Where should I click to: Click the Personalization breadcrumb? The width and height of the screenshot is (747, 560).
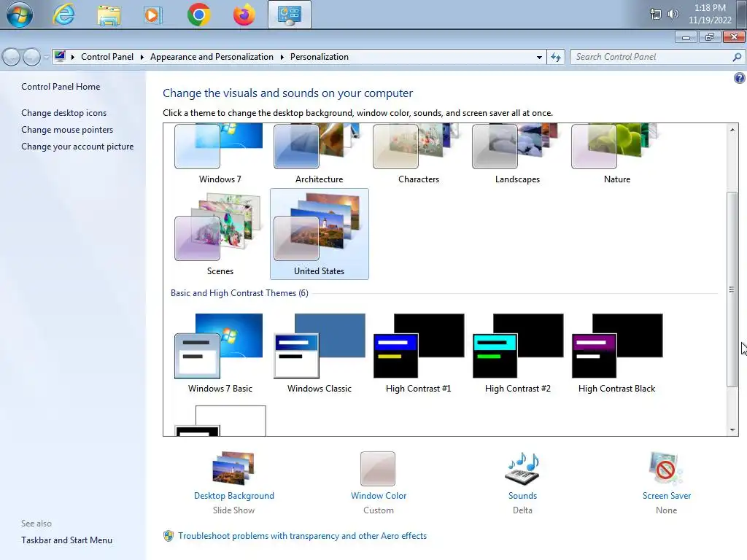[x=320, y=57]
